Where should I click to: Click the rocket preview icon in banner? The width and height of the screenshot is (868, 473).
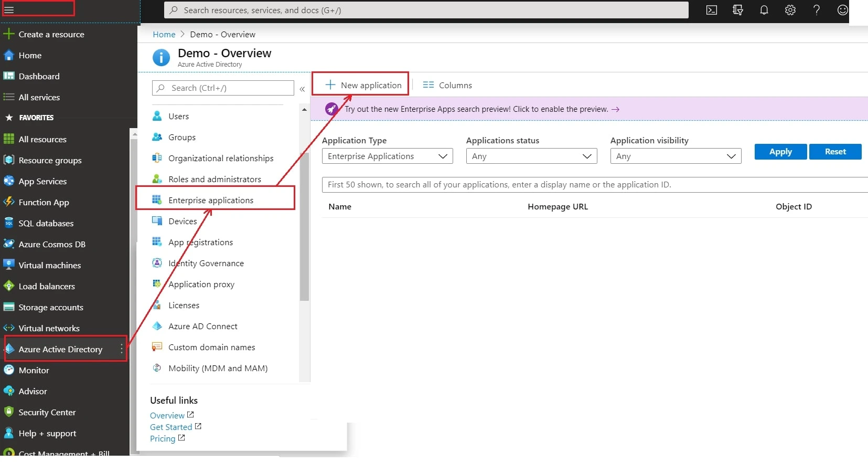(331, 109)
